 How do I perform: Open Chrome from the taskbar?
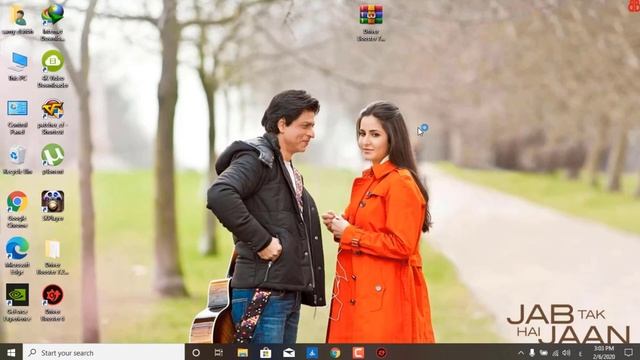pyautogui.click(x=335, y=353)
